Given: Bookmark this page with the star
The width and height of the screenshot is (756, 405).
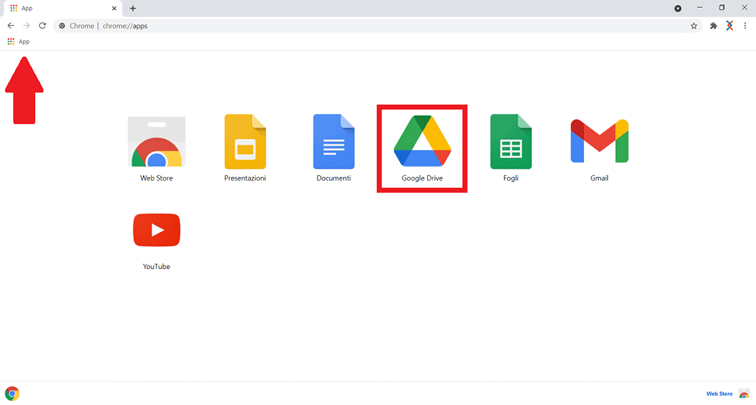Looking at the screenshot, I should click(x=694, y=26).
